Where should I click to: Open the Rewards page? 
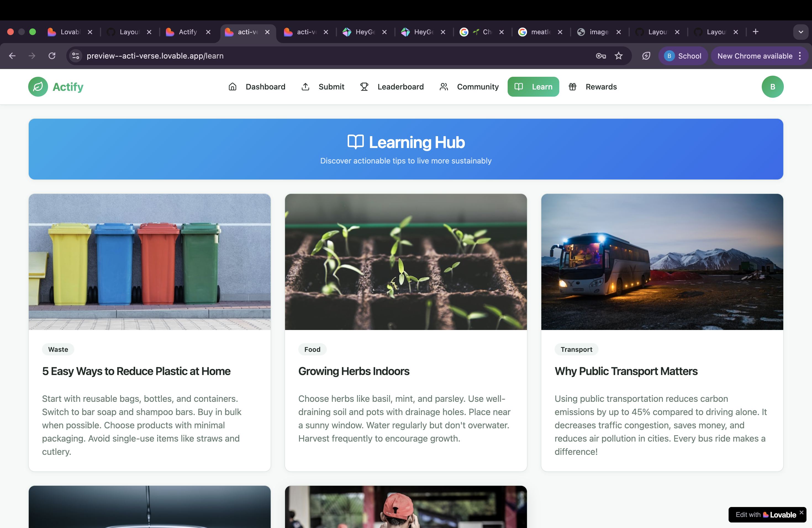(593, 87)
